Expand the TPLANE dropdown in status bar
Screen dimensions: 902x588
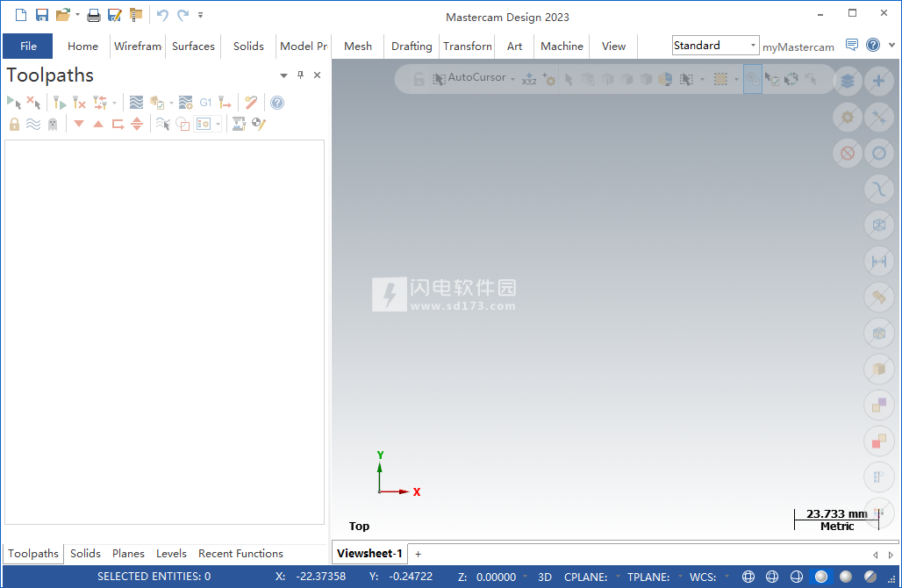[x=680, y=577]
